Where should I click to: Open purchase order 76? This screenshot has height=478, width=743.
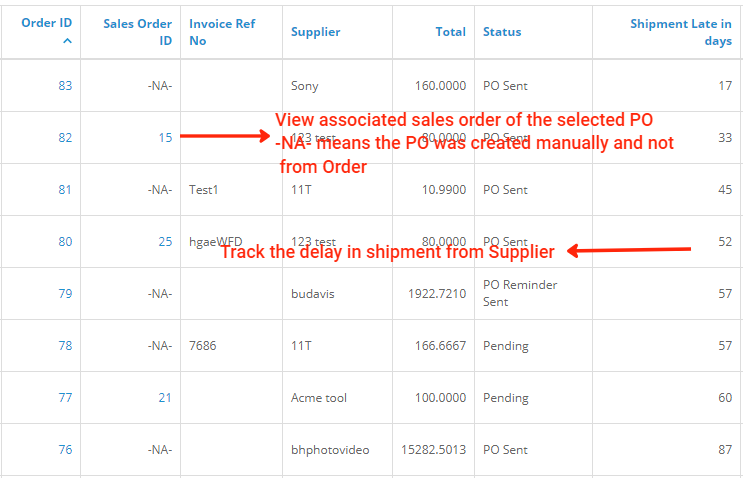(65, 450)
